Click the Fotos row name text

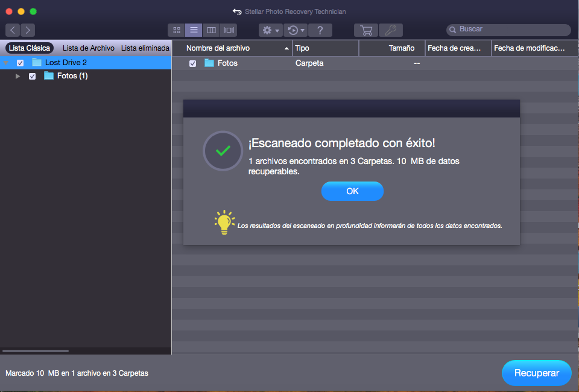click(x=227, y=63)
